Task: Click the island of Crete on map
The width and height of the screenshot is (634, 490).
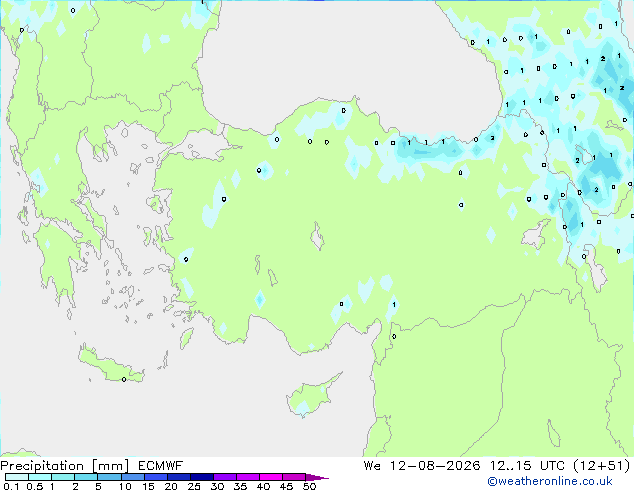Action: 111,365
